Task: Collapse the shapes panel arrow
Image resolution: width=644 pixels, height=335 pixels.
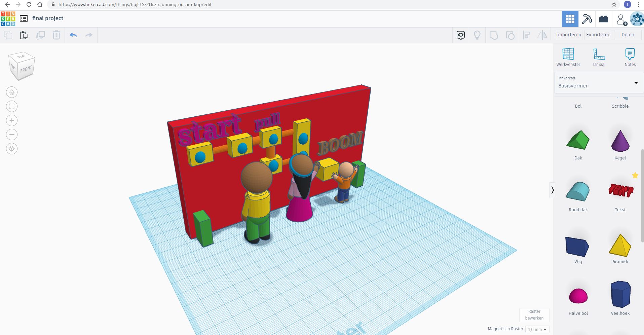Action: [552, 190]
